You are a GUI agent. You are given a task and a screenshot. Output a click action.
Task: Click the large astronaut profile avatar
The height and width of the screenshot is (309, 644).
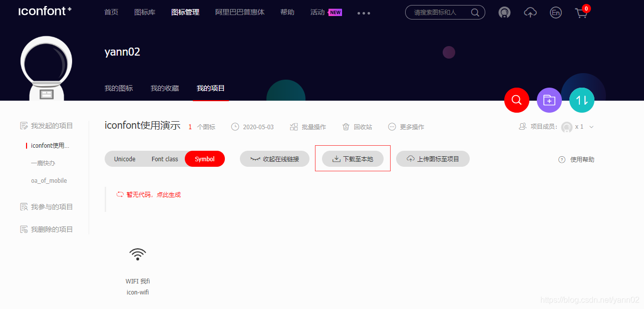[x=46, y=69]
